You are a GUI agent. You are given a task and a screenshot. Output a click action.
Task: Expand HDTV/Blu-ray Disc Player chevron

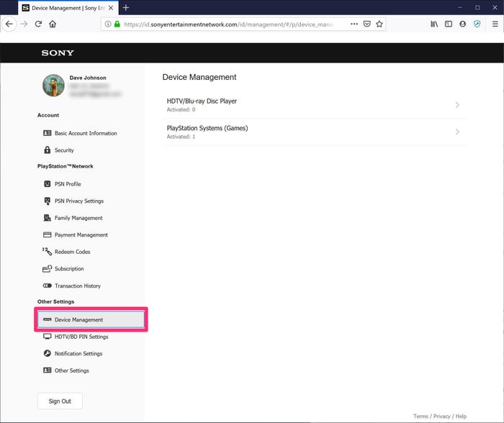click(x=457, y=105)
